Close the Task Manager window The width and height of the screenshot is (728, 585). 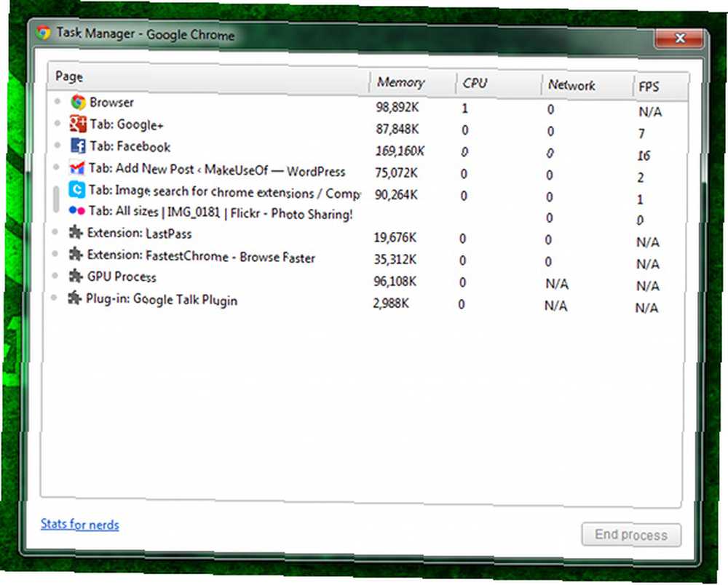(680, 38)
